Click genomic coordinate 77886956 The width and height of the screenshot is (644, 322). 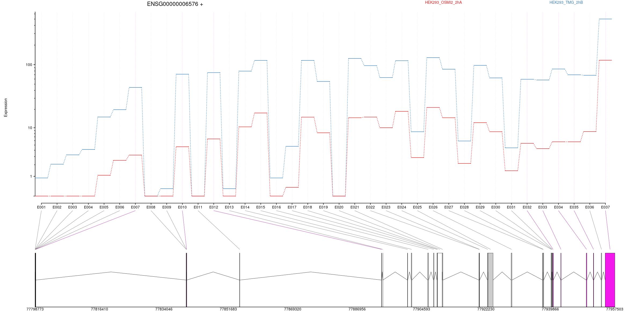(357, 309)
